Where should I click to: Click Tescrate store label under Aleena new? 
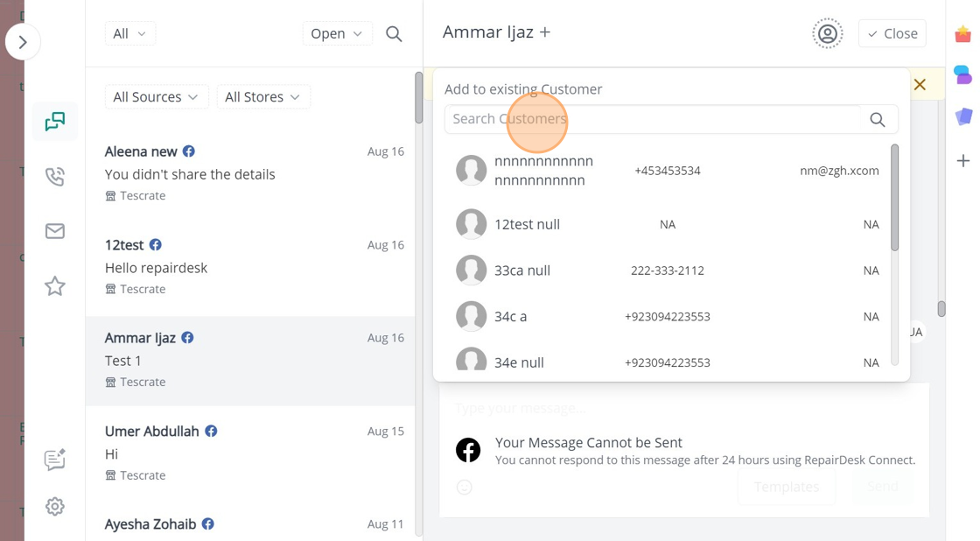[x=136, y=196]
